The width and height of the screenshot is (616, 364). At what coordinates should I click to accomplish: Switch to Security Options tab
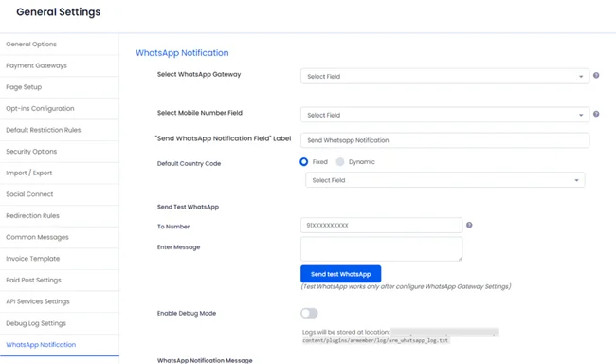59,152
